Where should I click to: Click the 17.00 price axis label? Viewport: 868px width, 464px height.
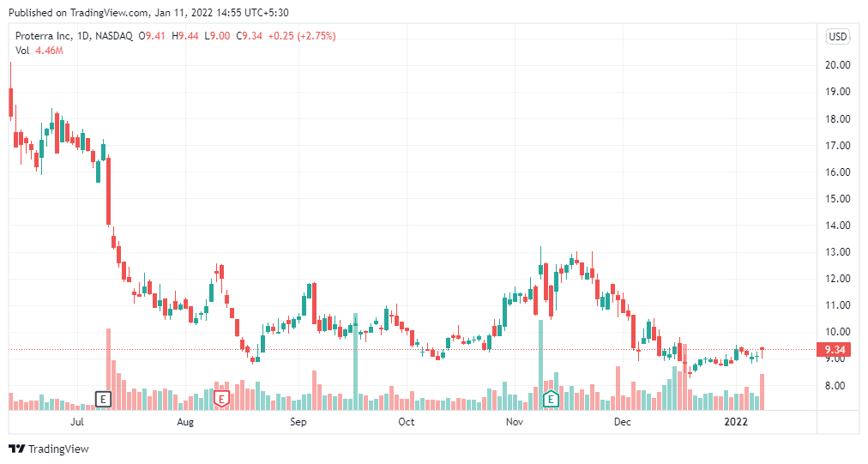click(838, 145)
